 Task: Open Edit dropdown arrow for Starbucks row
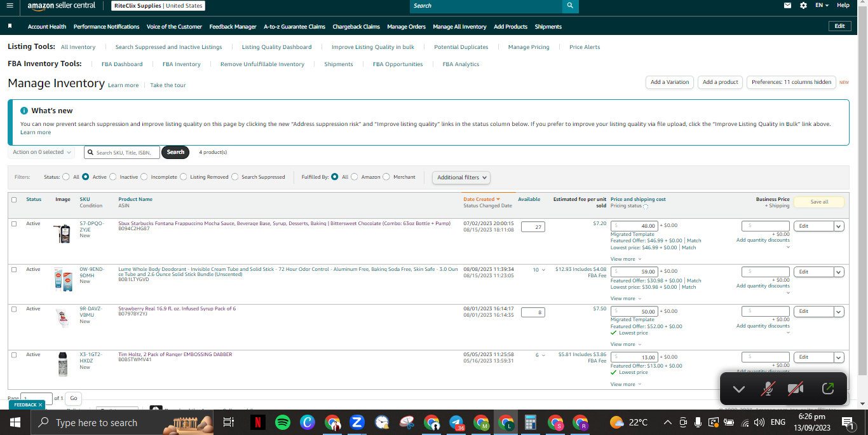coord(839,226)
